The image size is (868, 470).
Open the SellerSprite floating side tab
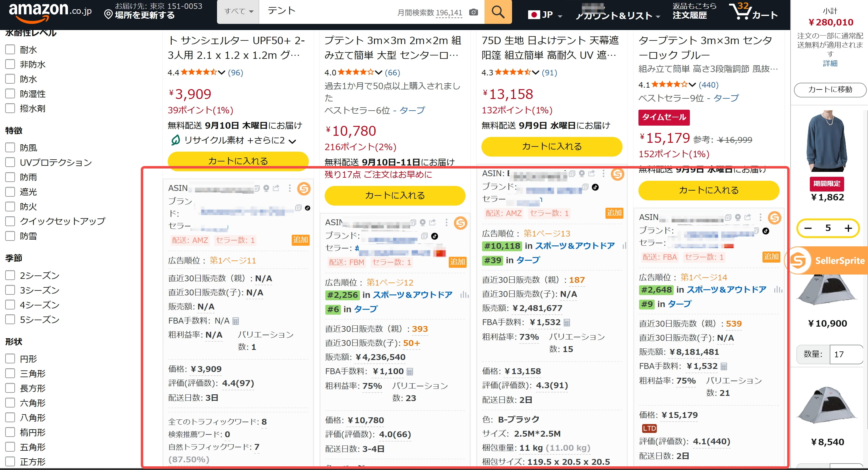click(827, 260)
